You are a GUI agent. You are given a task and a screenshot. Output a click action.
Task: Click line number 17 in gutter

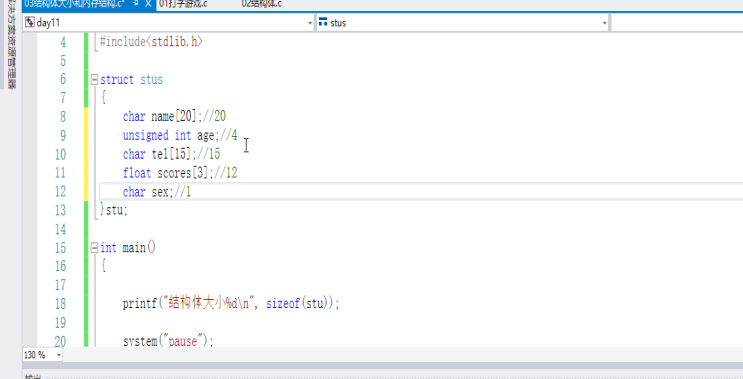click(60, 285)
